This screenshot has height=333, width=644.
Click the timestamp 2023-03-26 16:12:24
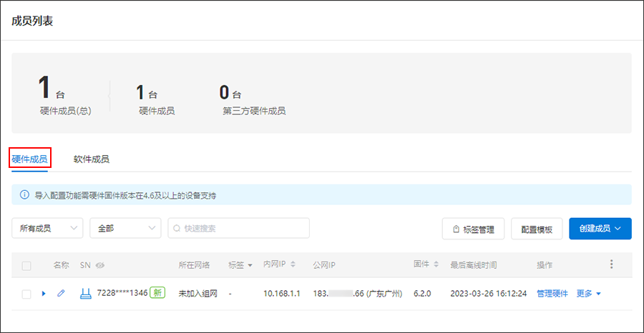pos(488,294)
